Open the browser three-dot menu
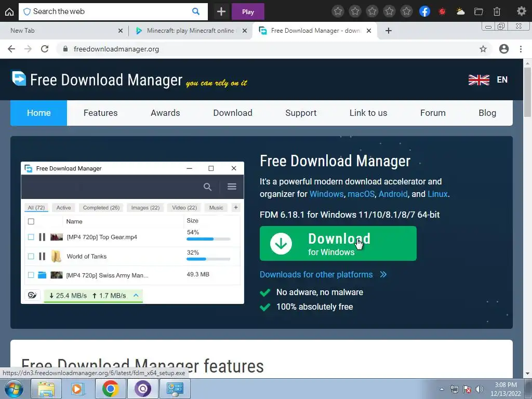The width and height of the screenshot is (532, 399). point(521,49)
